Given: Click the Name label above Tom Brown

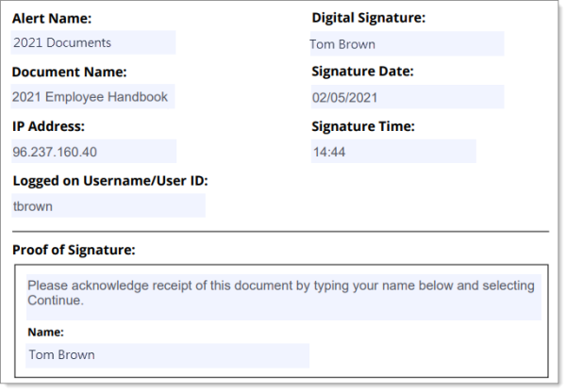Looking at the screenshot, I should 45,332.
